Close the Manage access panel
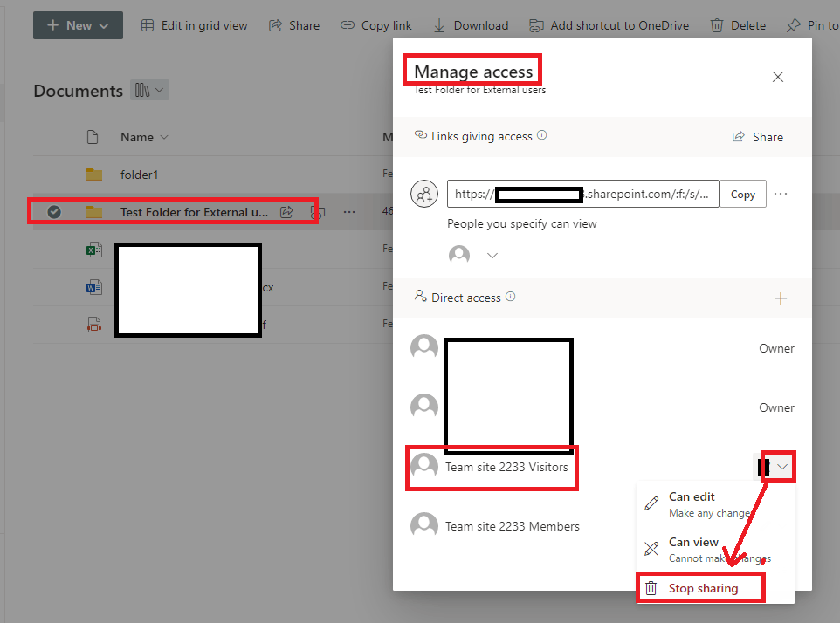This screenshot has height=623, width=840. [778, 77]
